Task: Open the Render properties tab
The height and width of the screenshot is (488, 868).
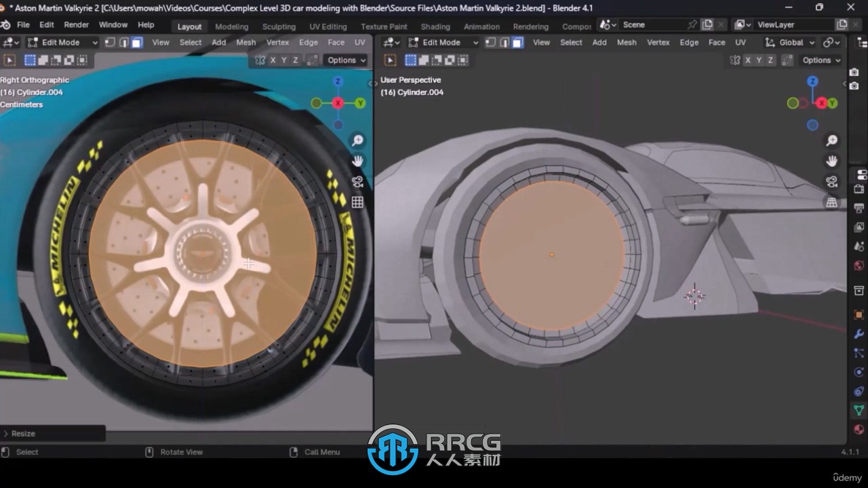Action: point(859,188)
